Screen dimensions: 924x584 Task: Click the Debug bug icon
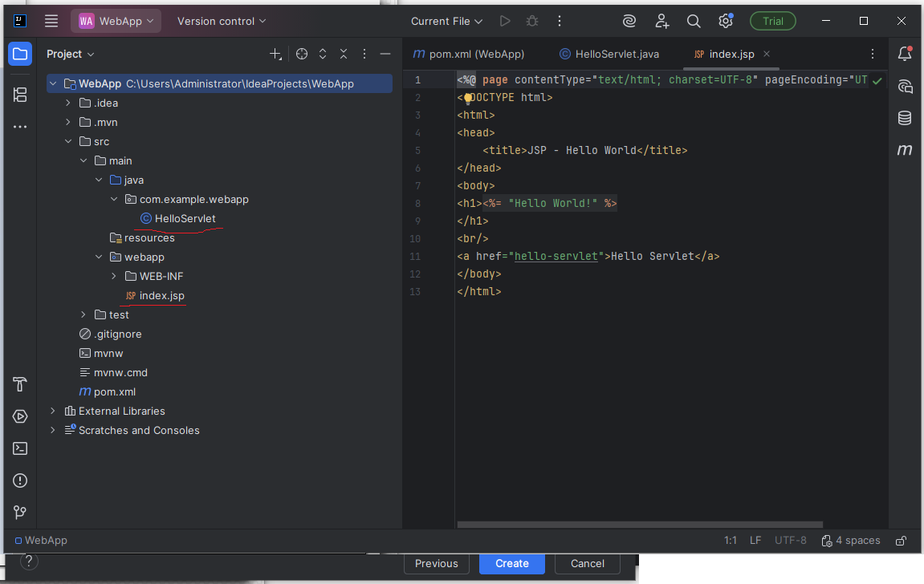pyautogui.click(x=531, y=22)
